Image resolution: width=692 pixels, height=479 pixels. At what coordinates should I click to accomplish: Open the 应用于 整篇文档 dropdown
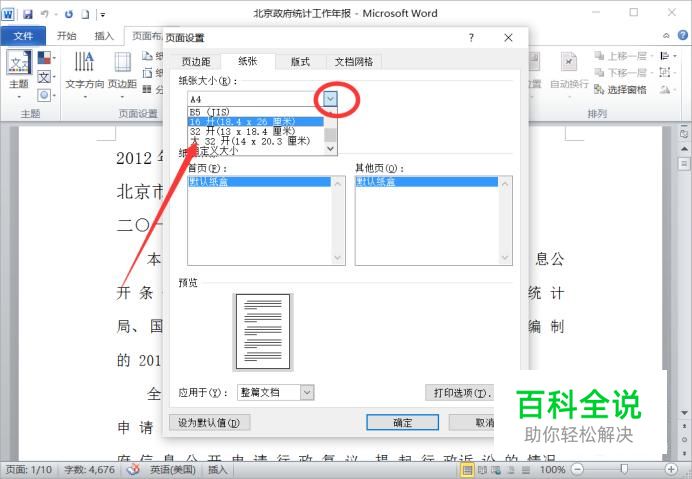coord(276,392)
